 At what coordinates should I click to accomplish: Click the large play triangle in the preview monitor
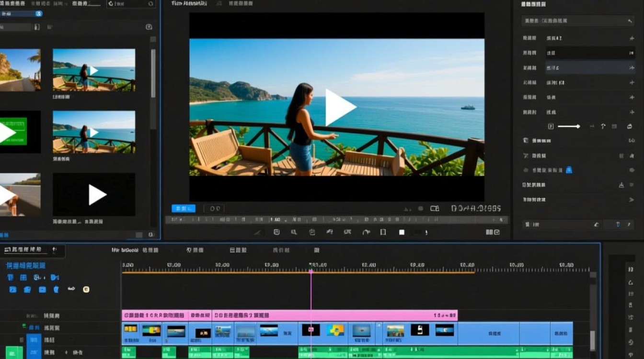340,108
